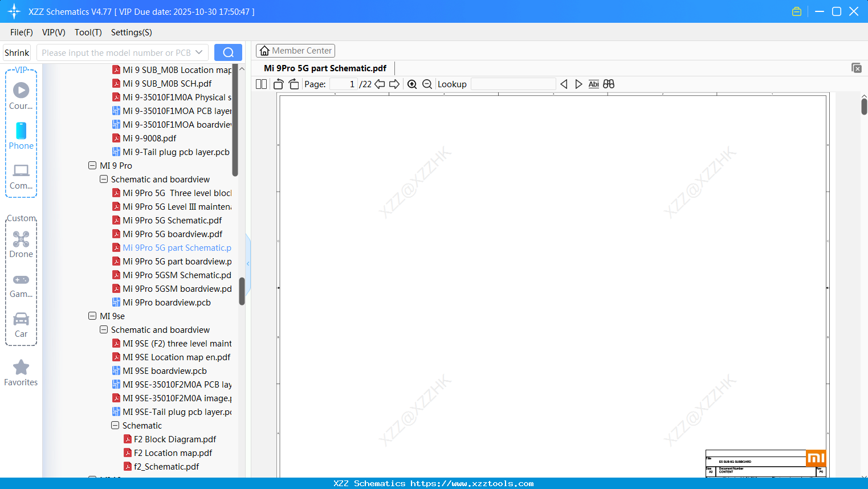Zoom in on the schematic
The image size is (868, 489).
tap(412, 84)
